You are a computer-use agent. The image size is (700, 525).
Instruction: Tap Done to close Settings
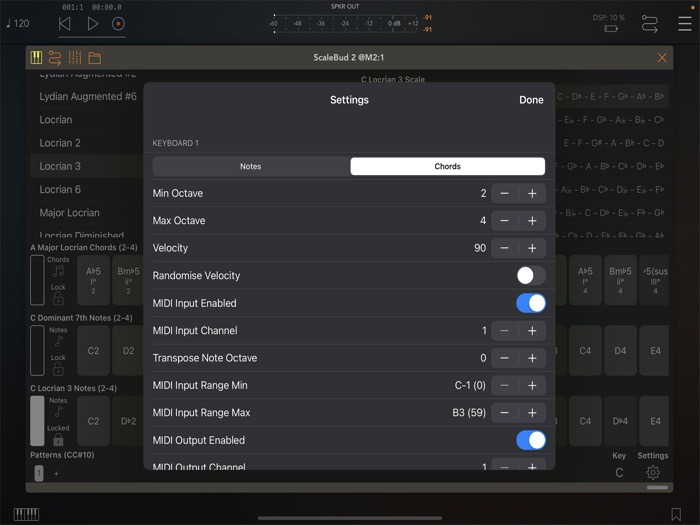pyautogui.click(x=531, y=100)
